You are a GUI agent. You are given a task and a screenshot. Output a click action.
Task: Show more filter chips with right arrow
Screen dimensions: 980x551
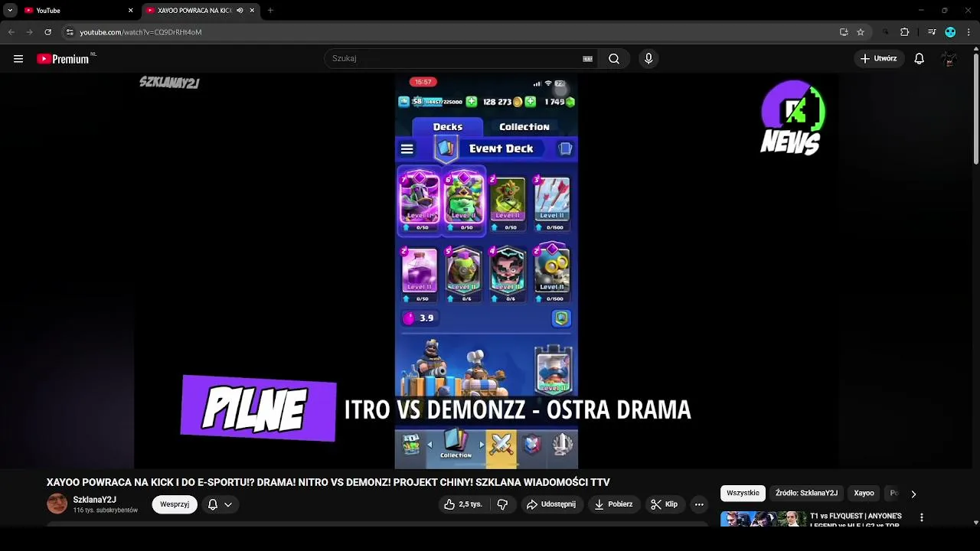(x=913, y=494)
